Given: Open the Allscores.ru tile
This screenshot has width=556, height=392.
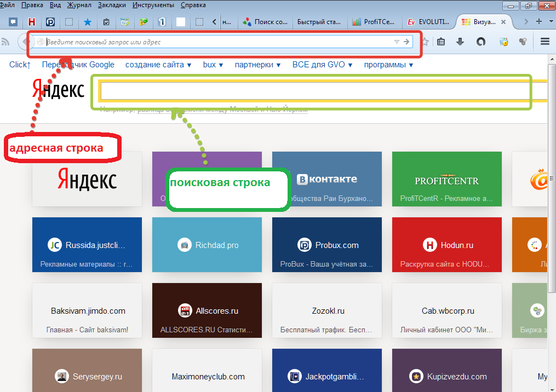Looking at the screenshot, I should (x=207, y=310).
